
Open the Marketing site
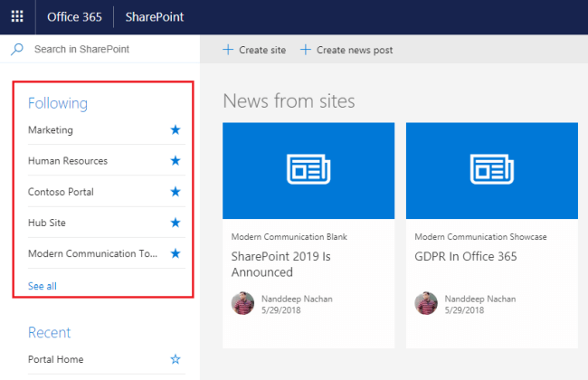pos(51,129)
